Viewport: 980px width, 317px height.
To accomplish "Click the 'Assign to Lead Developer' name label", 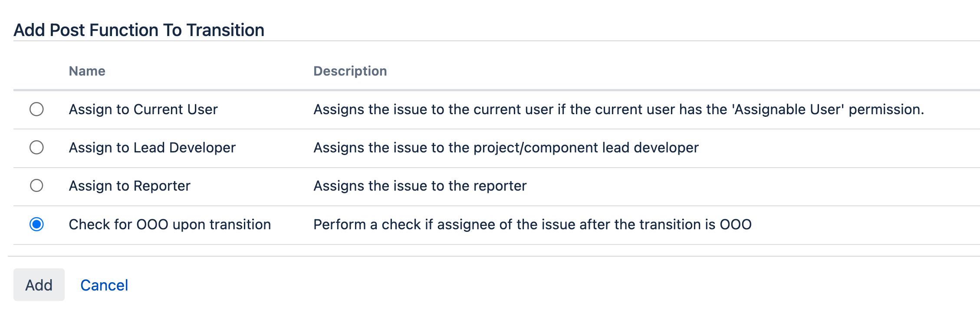I will 152,148.
